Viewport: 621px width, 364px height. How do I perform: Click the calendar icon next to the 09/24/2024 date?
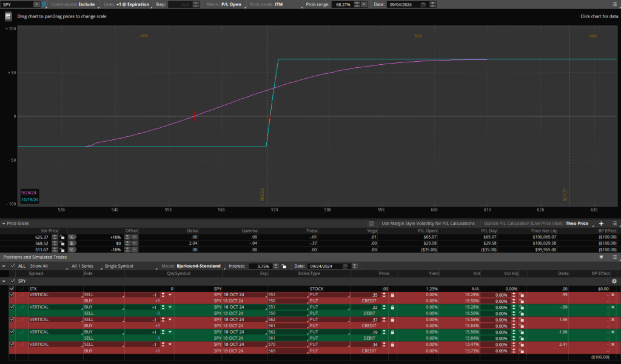point(345,266)
